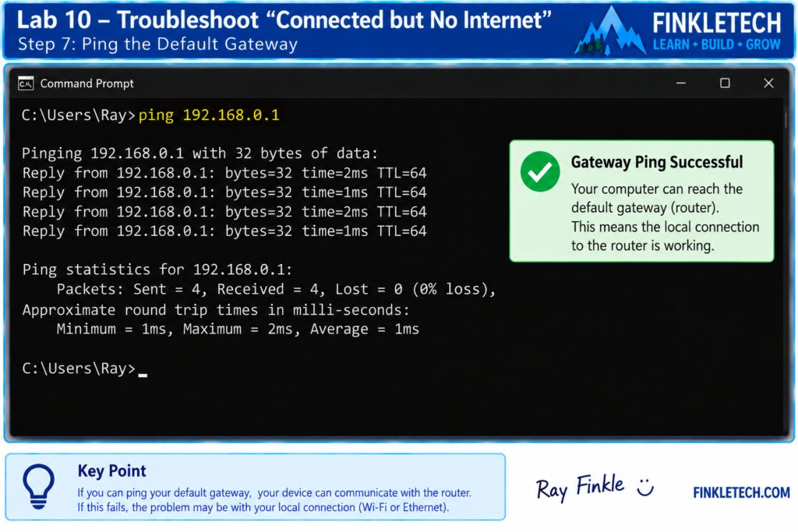Click the green checkmark success icon
Viewport: 798px width, 532px height.
(540, 172)
